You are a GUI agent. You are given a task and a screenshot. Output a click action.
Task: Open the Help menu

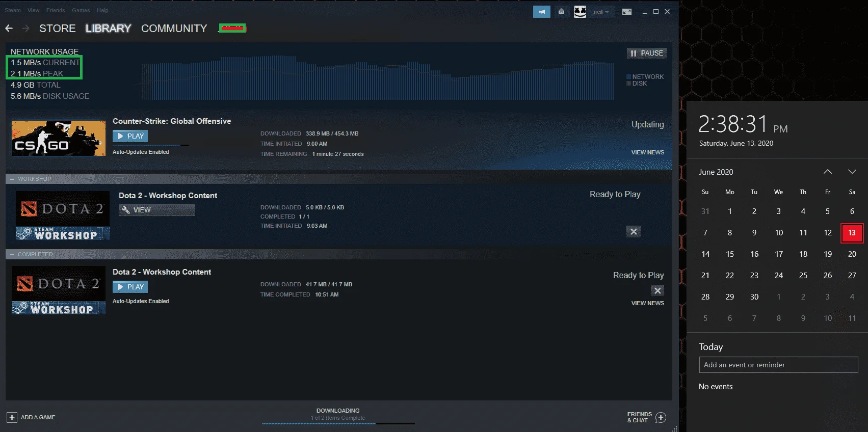tap(102, 10)
